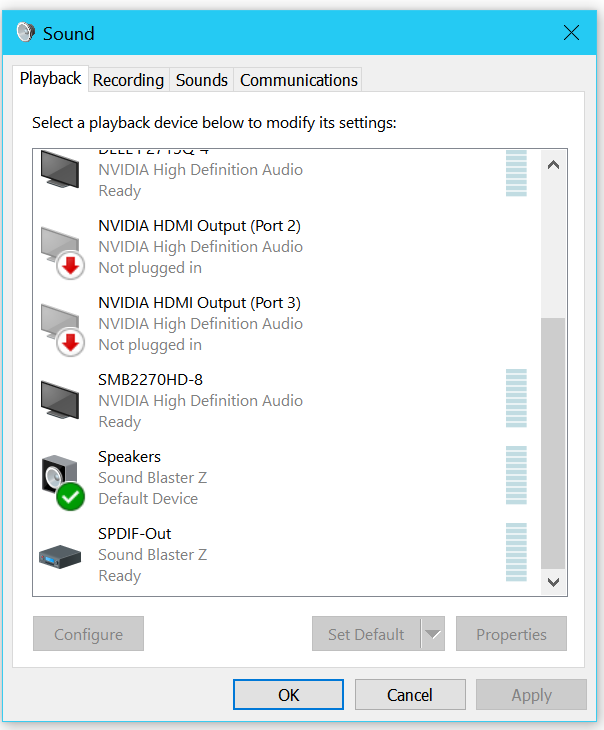The image size is (604, 730).
Task: Click the Configure button
Action: 88,634
